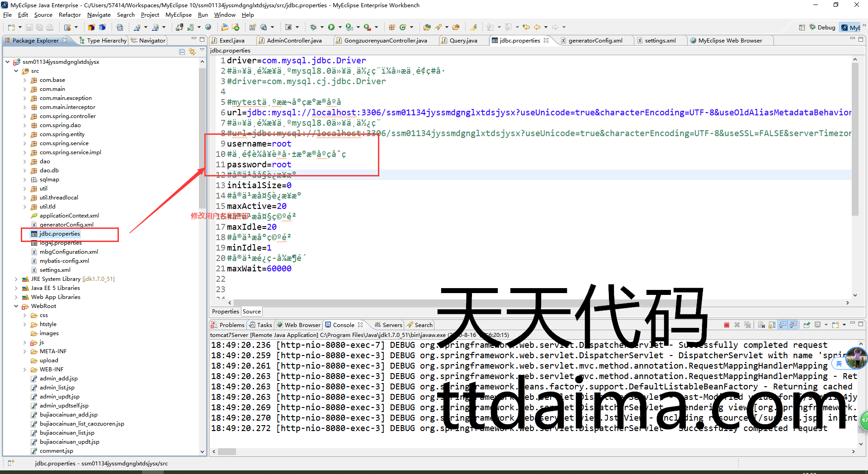The image size is (868, 474).
Task: Open applicationContext.xml in the tree
Action: tap(69, 216)
